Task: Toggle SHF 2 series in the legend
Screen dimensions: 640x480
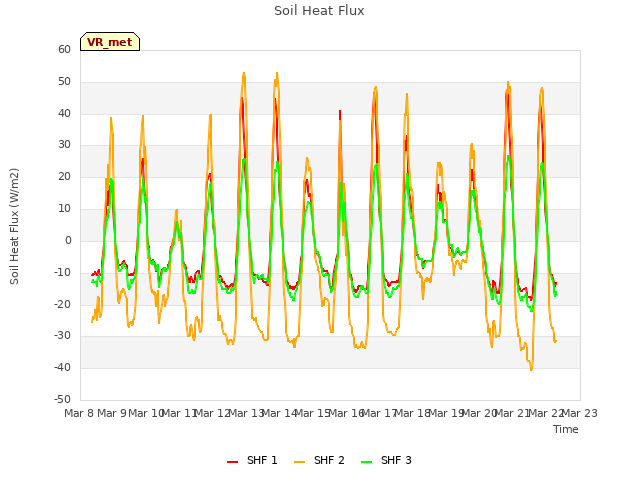Action: coord(319,460)
